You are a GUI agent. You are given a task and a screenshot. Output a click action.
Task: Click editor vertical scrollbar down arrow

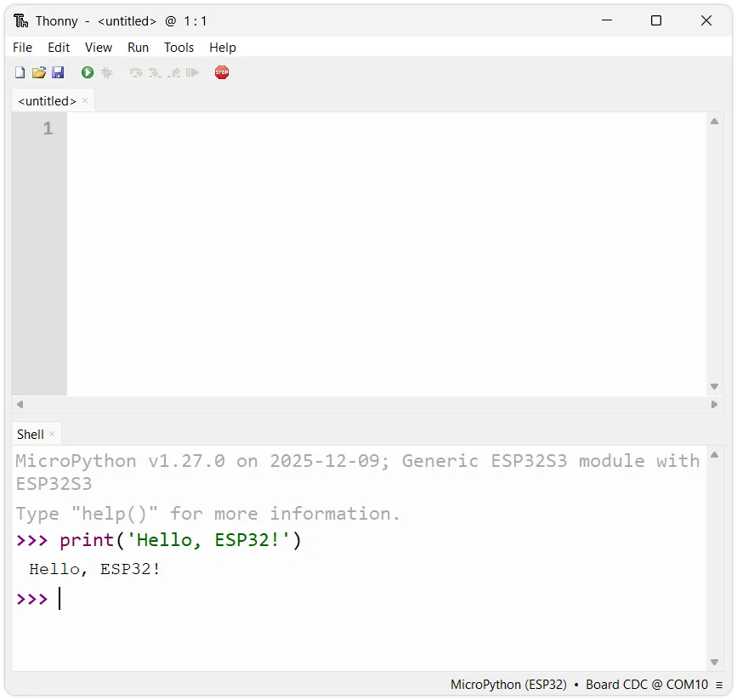click(x=714, y=387)
